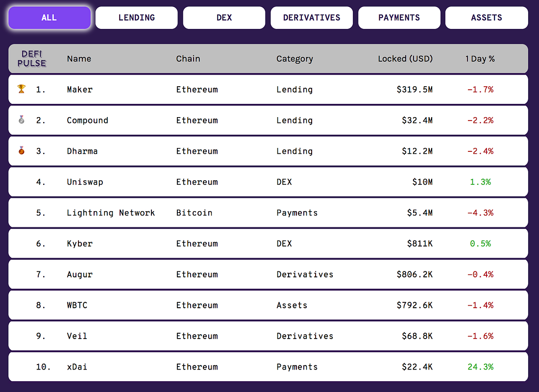This screenshot has width=539, height=392.
Task: Show the PAYMENTS tab
Action: pos(399,18)
